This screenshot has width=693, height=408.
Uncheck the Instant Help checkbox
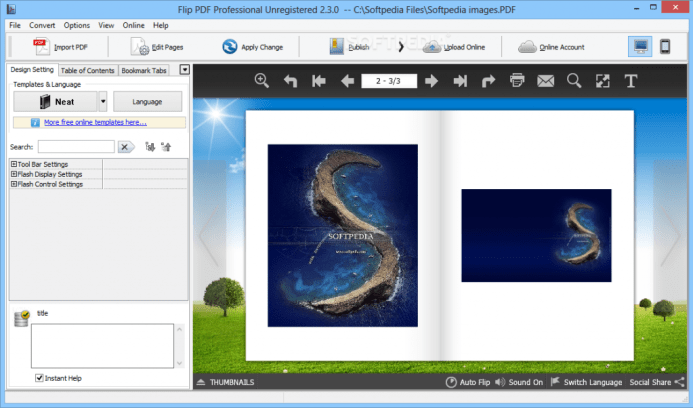(39, 378)
